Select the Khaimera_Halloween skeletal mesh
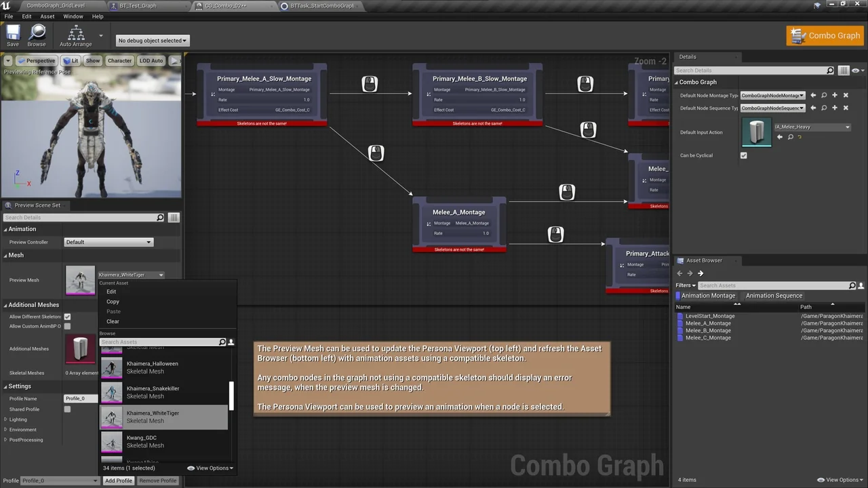The image size is (868, 488). 152,367
